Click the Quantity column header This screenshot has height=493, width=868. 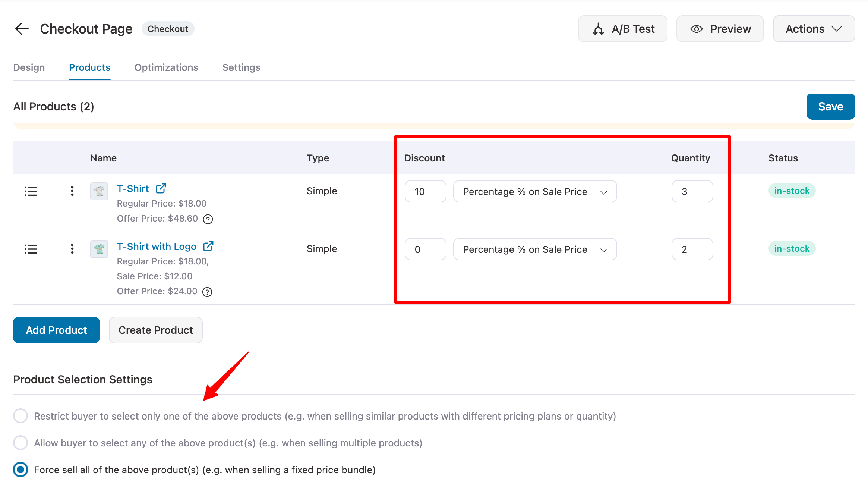pyautogui.click(x=690, y=158)
